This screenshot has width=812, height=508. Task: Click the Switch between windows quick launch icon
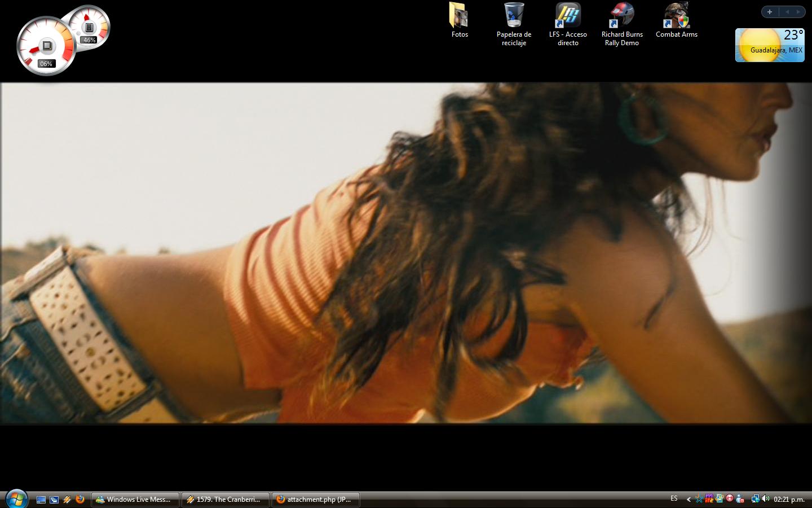click(x=54, y=500)
